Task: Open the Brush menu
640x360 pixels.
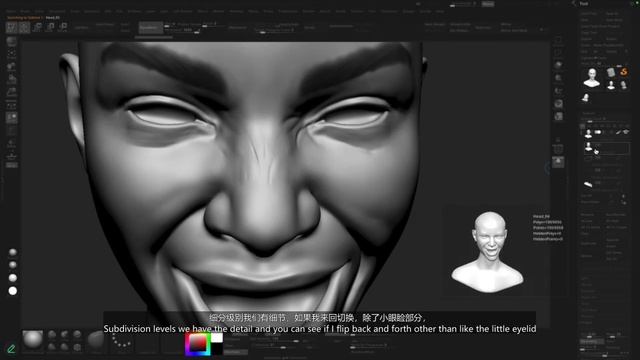Action: pyautogui.click(x=25, y=11)
